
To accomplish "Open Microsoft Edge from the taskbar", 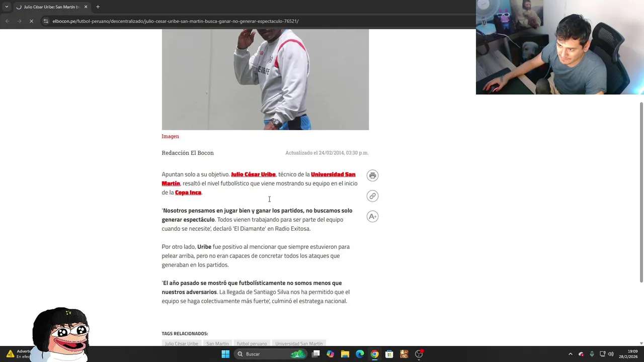I will 360,354.
